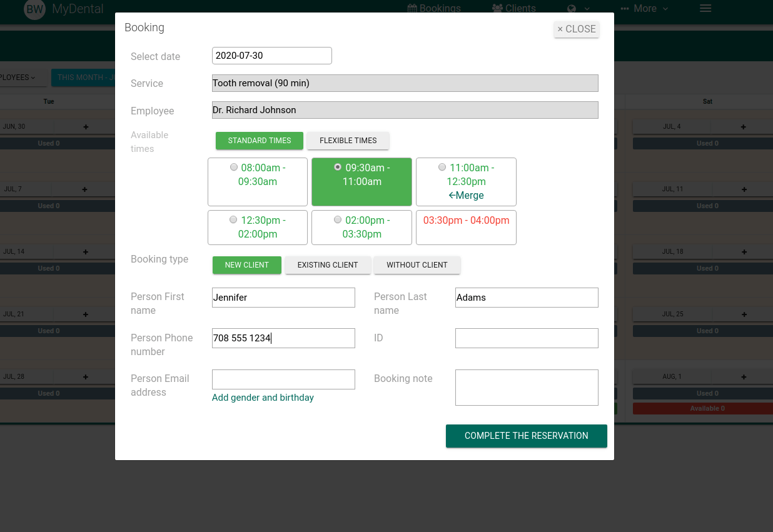Viewport: 773px width, 532px height.
Task: Click plus icon for Jul 4
Action: pos(744,127)
